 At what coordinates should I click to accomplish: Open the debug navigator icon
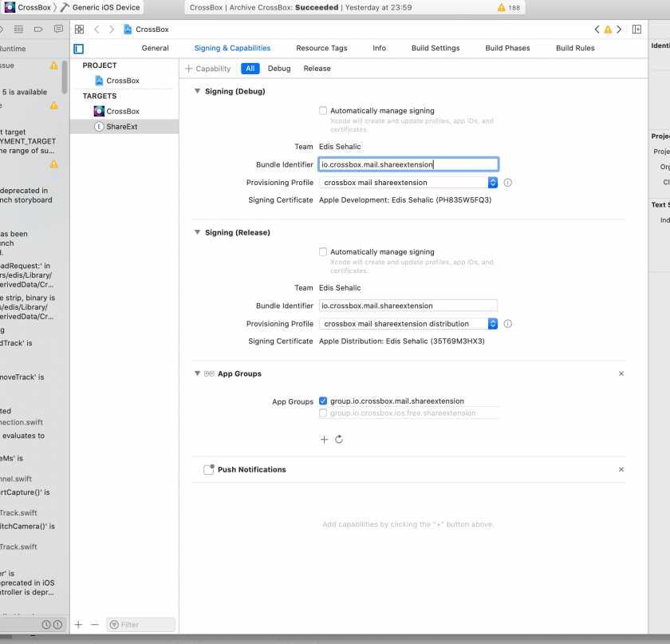tap(18, 29)
